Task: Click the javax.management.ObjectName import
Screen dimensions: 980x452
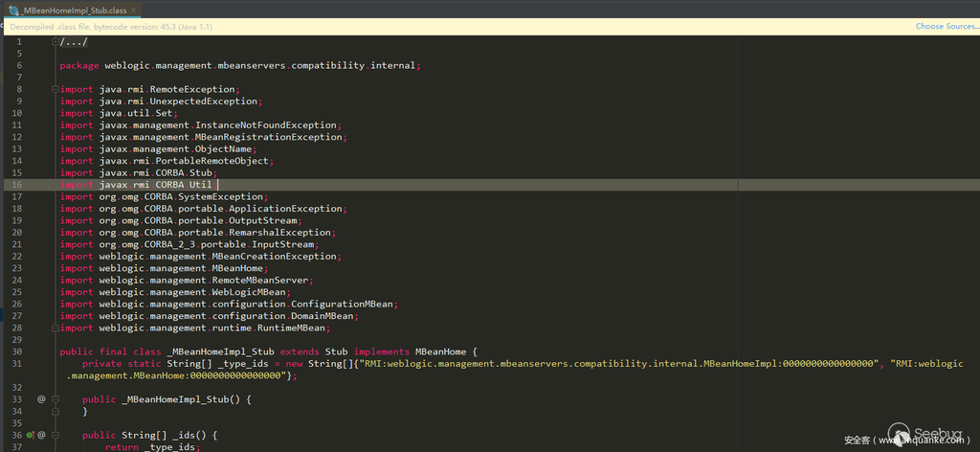Action: (159, 148)
